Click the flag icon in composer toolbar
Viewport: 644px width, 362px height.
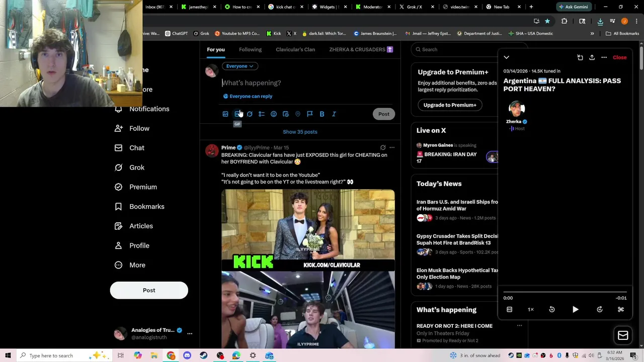pyautogui.click(x=310, y=114)
